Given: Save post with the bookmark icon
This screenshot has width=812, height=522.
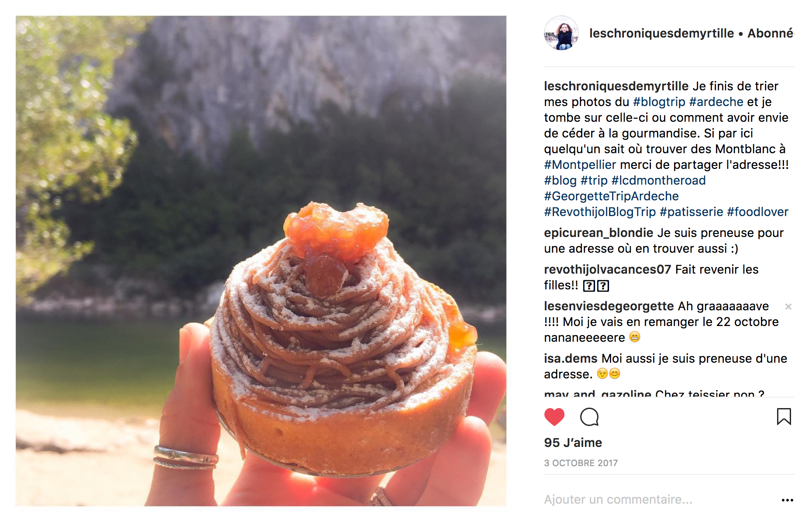Looking at the screenshot, I should [784, 416].
